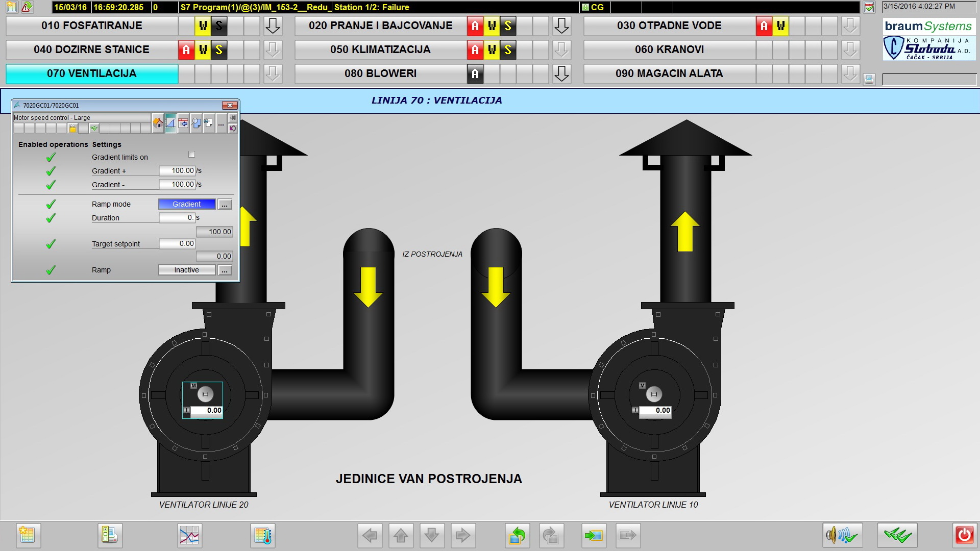Click the yellow W warning indicator for 010 FOSFATIRANJE
This screenshot has height=551, width=980.
[203, 26]
